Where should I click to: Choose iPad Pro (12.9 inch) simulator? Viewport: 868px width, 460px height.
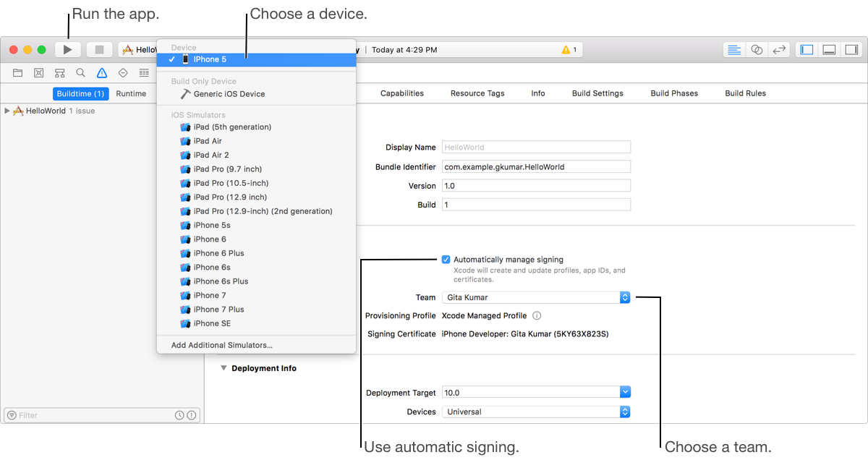pyautogui.click(x=256, y=197)
